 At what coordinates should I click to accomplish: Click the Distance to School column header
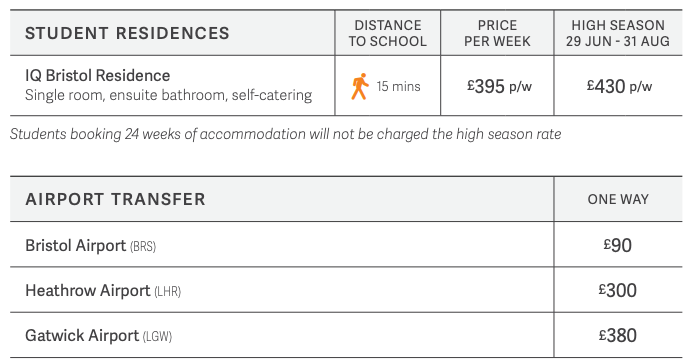point(388,33)
